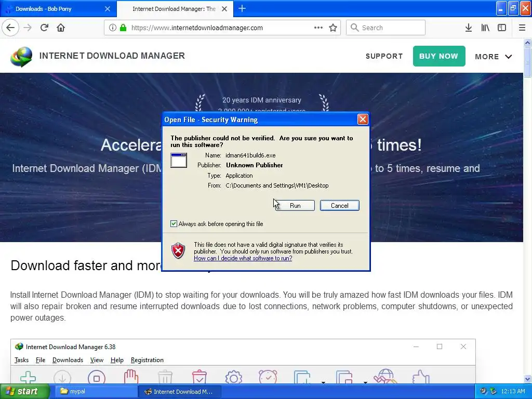Click Run in the security dialog
Image resolution: width=532 pixels, height=399 pixels.
(x=295, y=206)
